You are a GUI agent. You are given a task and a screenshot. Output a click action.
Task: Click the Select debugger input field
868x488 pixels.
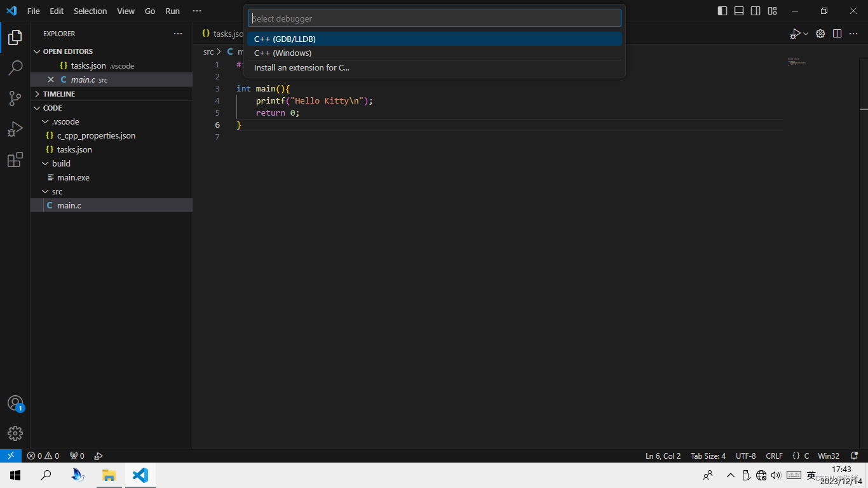coord(435,18)
